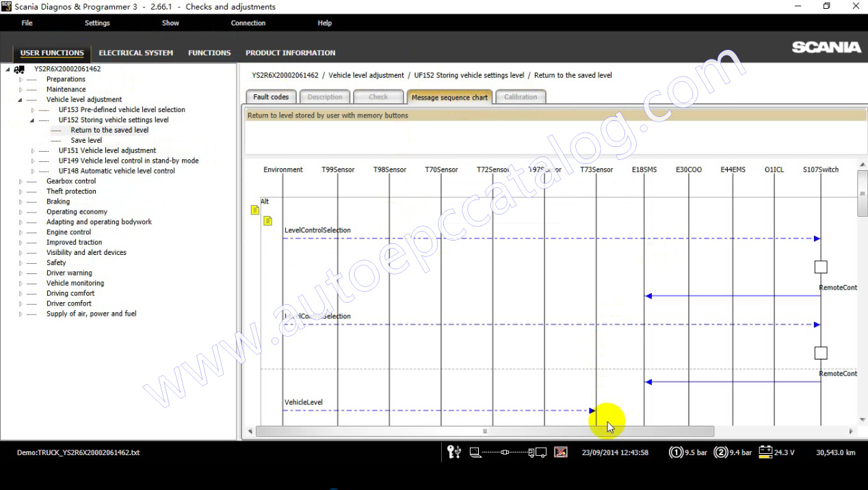
Task: Click the battery voltage icon
Action: coord(765,452)
